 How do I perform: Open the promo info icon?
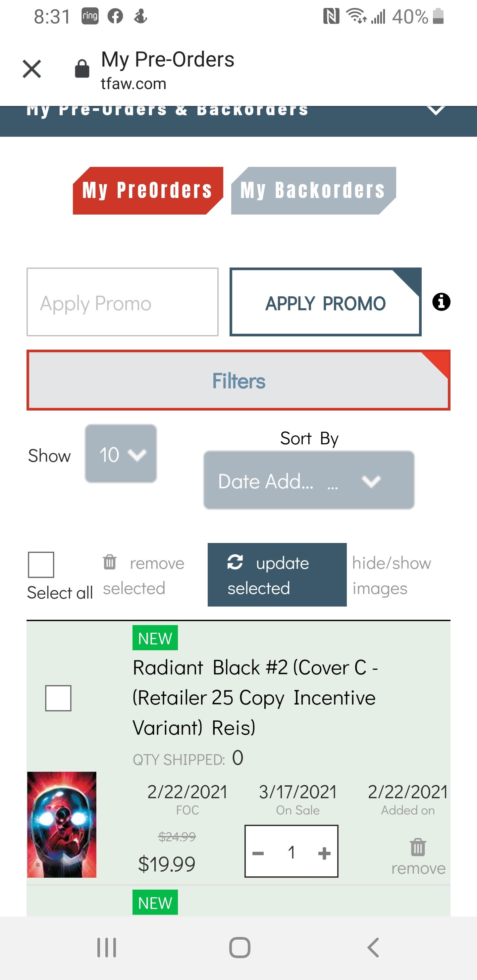441,302
